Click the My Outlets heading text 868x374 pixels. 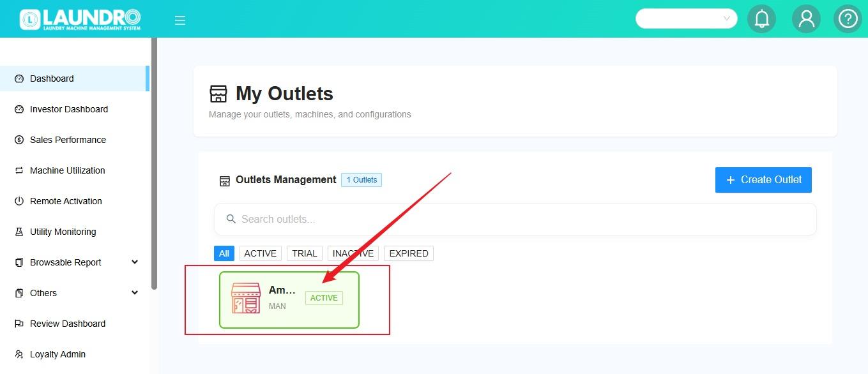(284, 94)
